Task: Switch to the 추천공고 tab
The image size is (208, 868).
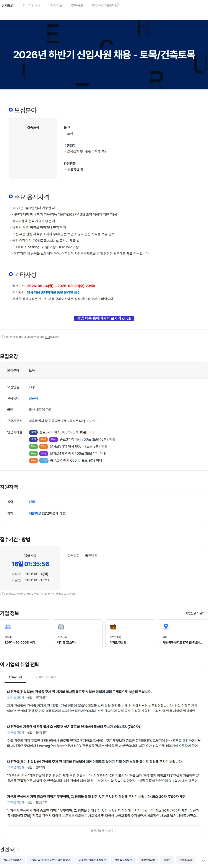Action: tap(77, 5)
